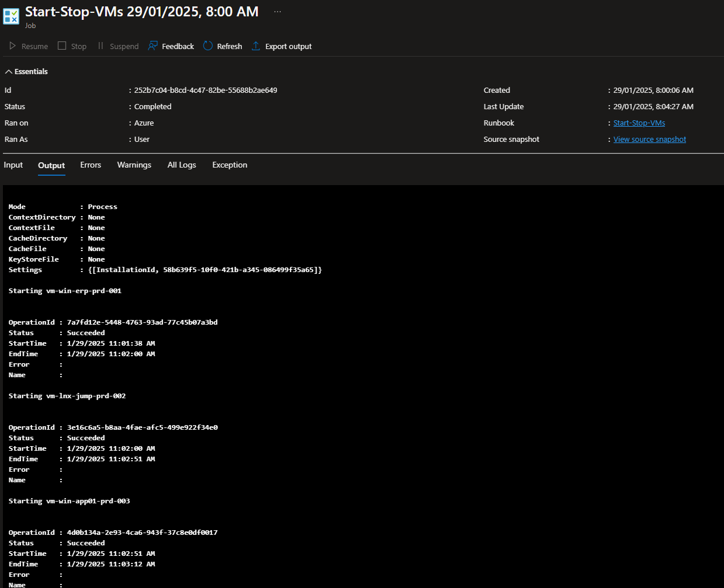Click the Export output button label

(288, 47)
